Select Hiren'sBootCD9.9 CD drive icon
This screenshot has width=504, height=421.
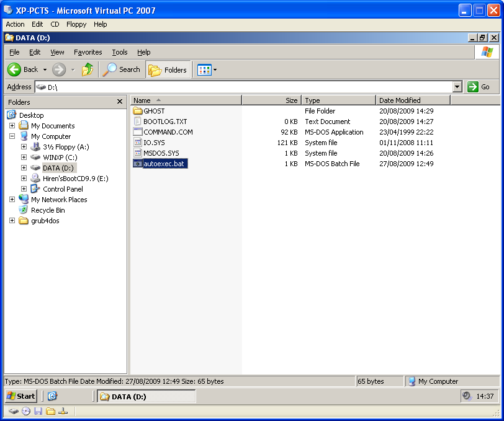(x=35, y=178)
